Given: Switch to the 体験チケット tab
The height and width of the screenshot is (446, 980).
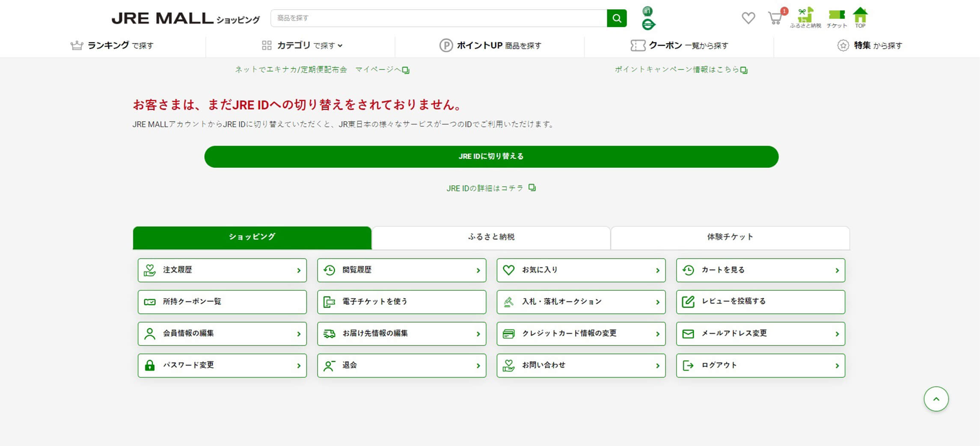Looking at the screenshot, I should tap(730, 238).
